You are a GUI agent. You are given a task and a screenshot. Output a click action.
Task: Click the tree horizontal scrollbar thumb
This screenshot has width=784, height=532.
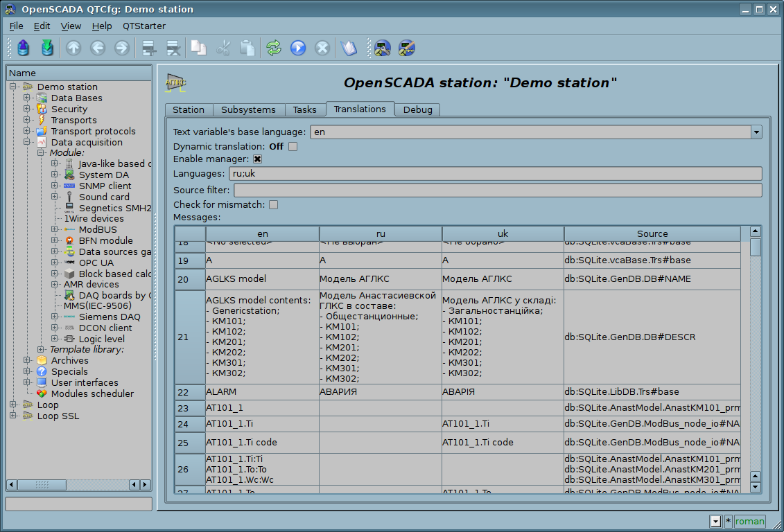[42, 484]
